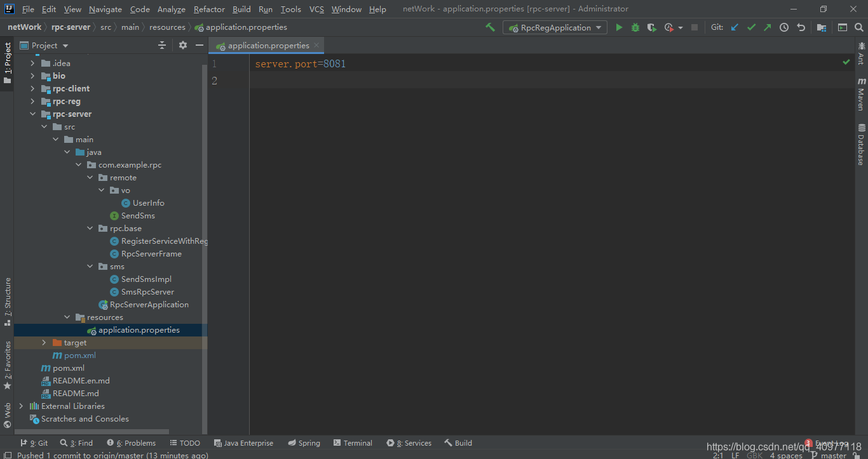Viewport: 868px width, 459px height.
Task: Collapse the sms package
Action: pos(90,266)
